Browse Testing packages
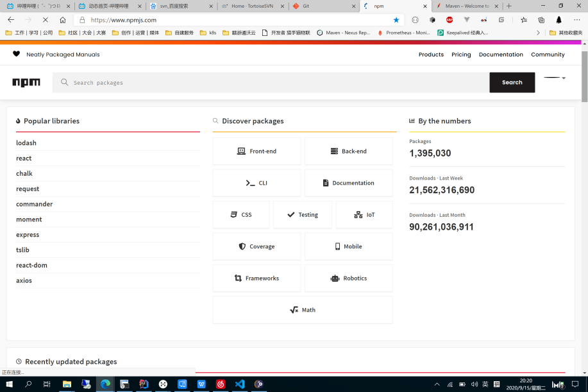Viewport: 588px width, 392px height. click(302, 214)
